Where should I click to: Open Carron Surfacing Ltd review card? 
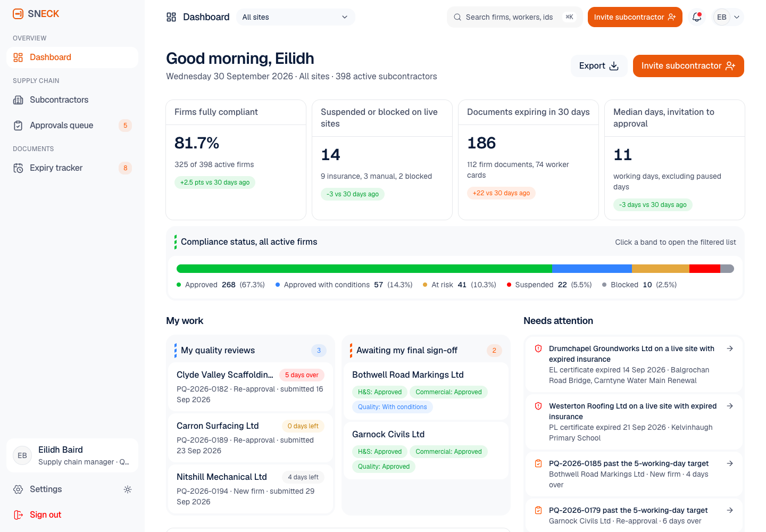251,438
